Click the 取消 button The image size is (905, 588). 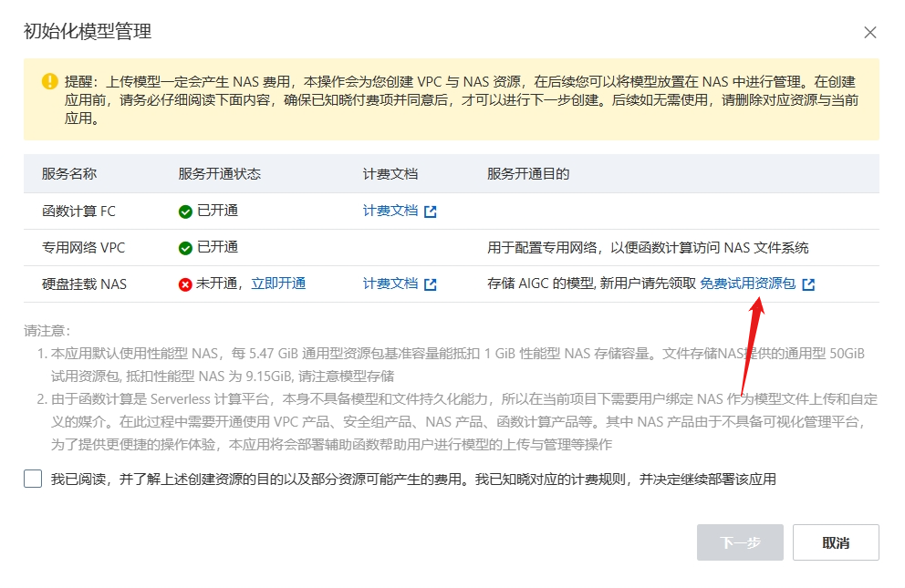pos(836,542)
